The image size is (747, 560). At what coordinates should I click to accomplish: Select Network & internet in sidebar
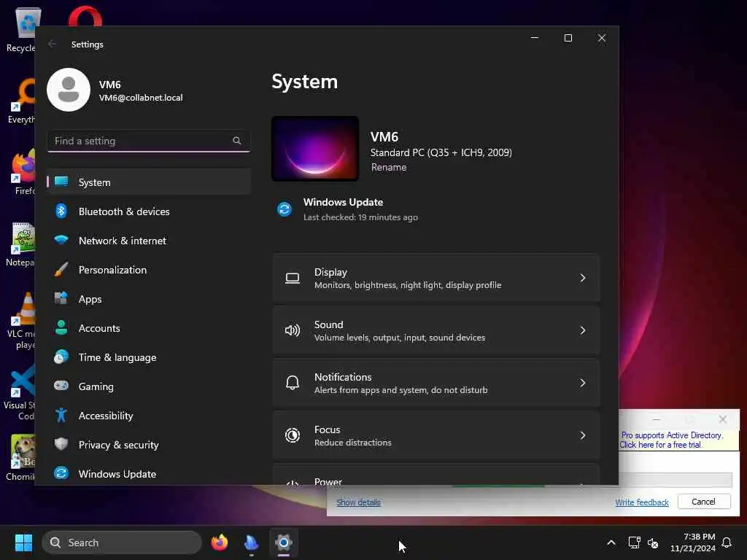(149, 241)
